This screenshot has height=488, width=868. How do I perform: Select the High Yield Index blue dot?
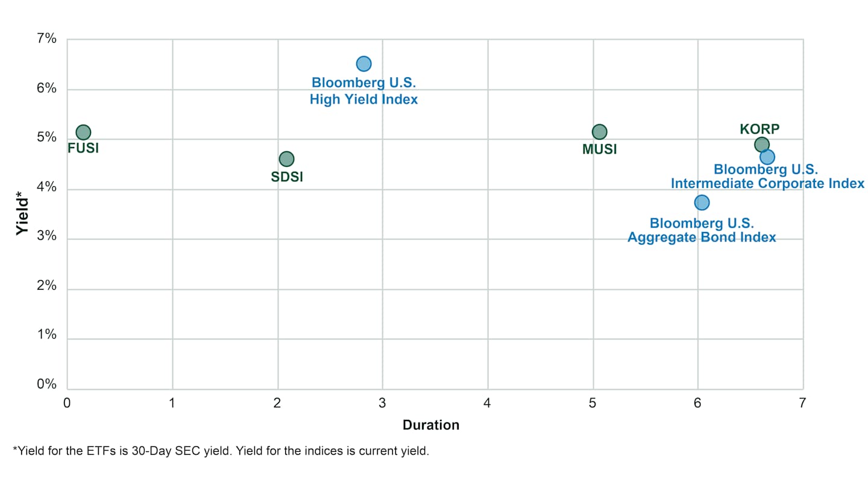tap(363, 64)
